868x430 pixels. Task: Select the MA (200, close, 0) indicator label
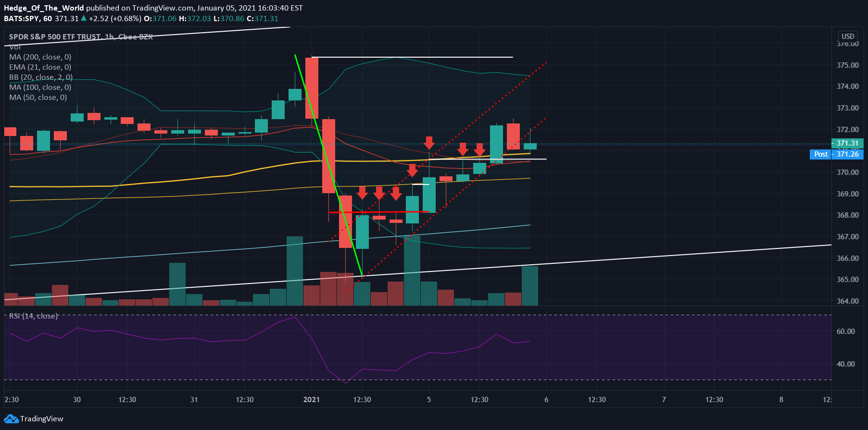40,57
